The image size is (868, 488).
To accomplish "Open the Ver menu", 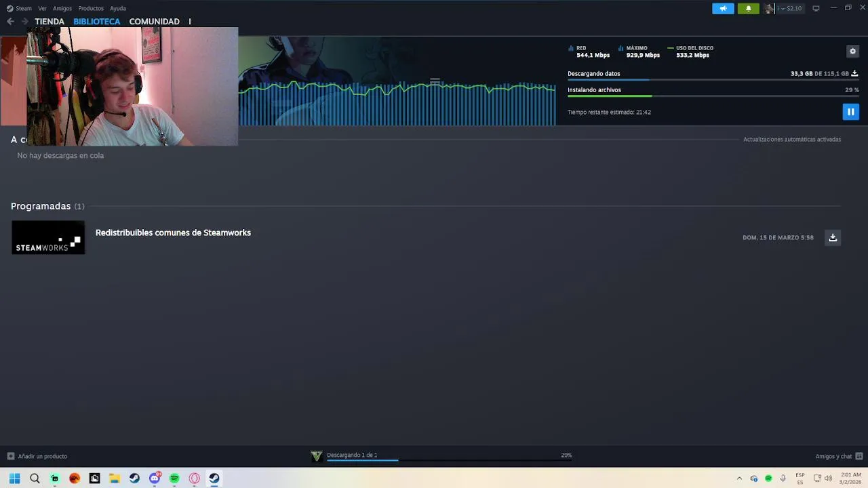I will tap(42, 8).
